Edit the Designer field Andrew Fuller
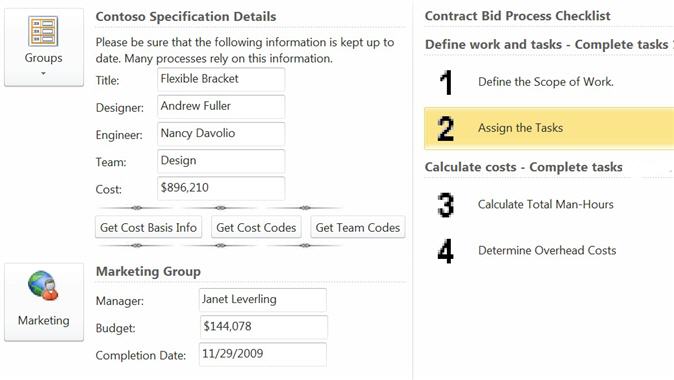 pyautogui.click(x=221, y=106)
